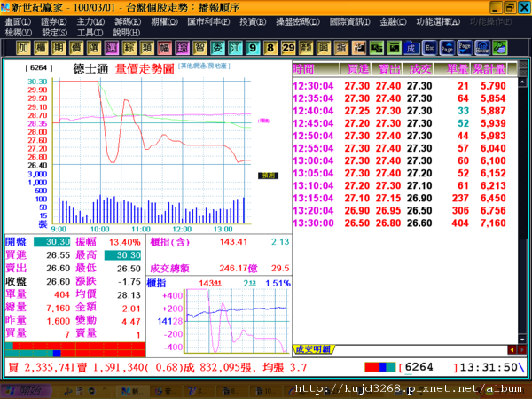Click the cyan 委 toolbar icon
Viewport: 532px width, 399px height.
217,48
